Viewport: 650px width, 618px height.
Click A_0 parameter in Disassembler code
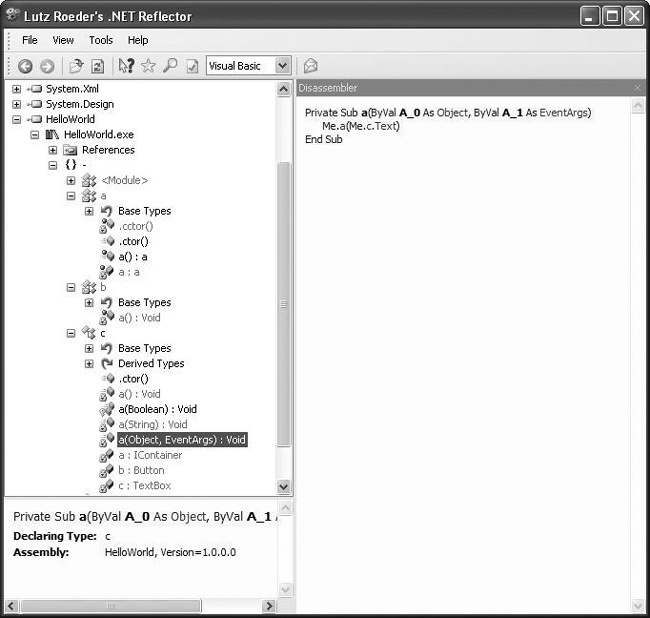click(x=410, y=113)
